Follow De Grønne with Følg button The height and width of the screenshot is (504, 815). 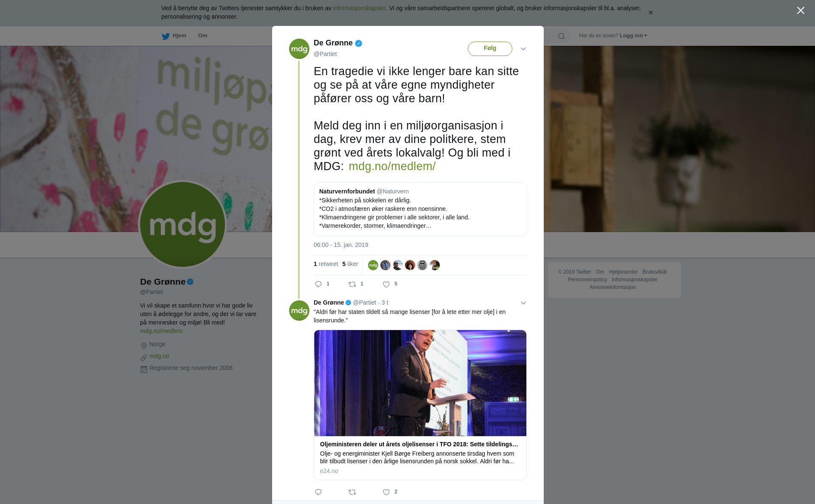click(490, 49)
